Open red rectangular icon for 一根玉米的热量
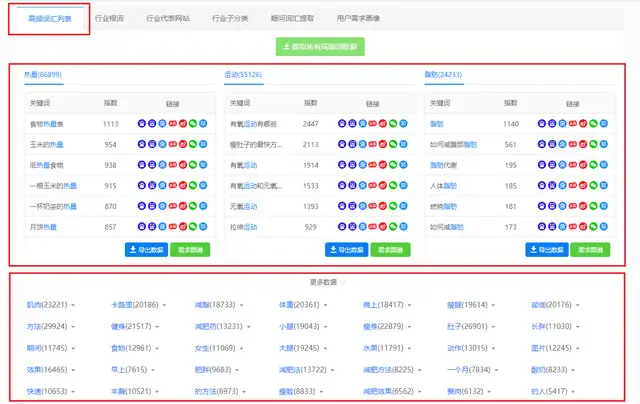Image resolution: width=640 pixels, height=404 pixels. point(173,185)
